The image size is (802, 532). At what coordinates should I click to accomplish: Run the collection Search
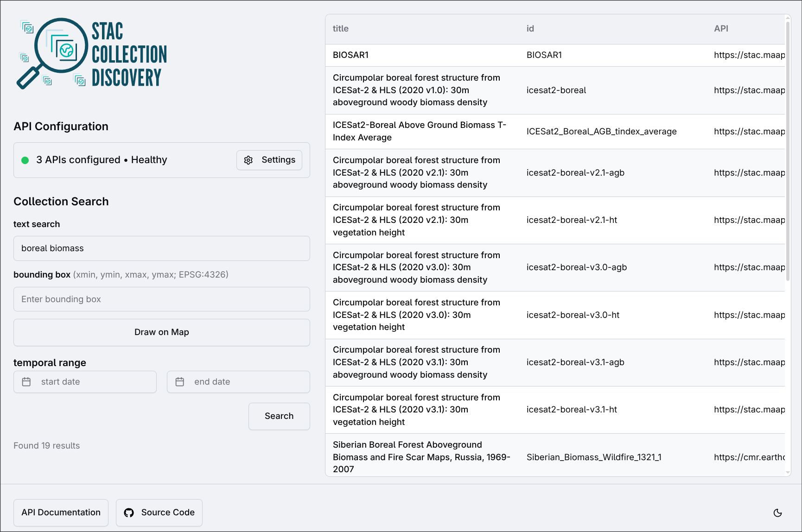pos(279,416)
